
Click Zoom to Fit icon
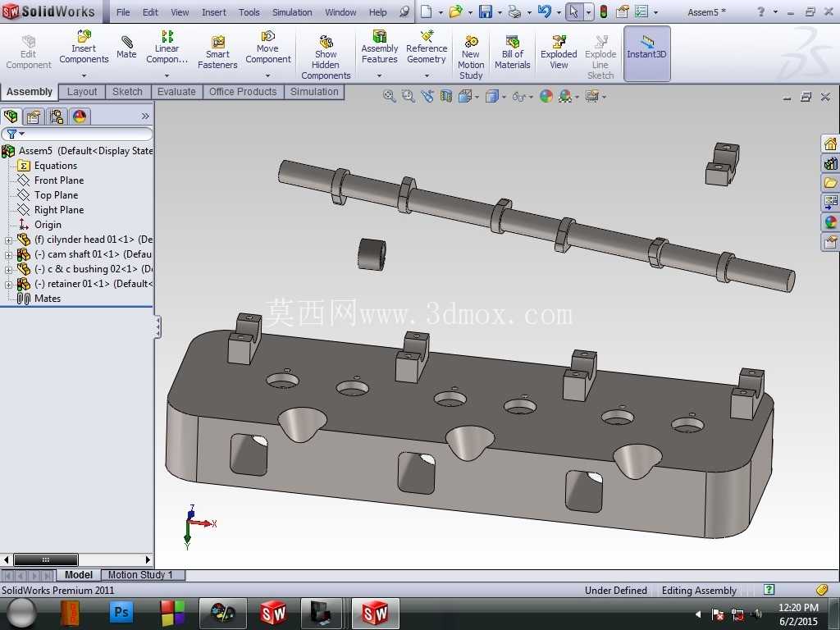[x=390, y=97]
